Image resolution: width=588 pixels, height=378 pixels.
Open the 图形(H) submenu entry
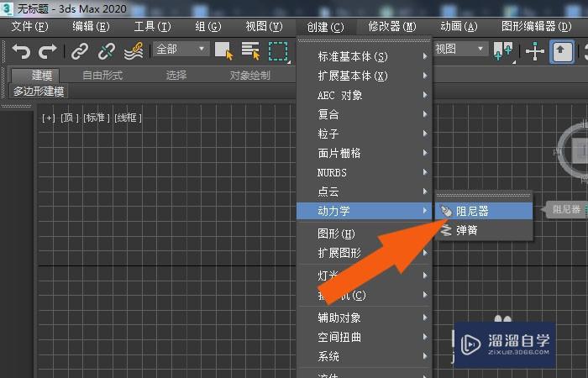[364, 234]
